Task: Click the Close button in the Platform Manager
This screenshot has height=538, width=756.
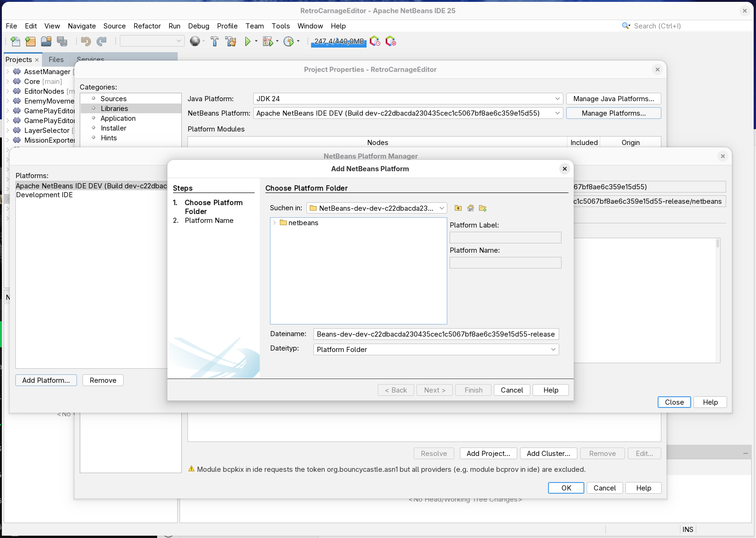Action: tap(674, 402)
